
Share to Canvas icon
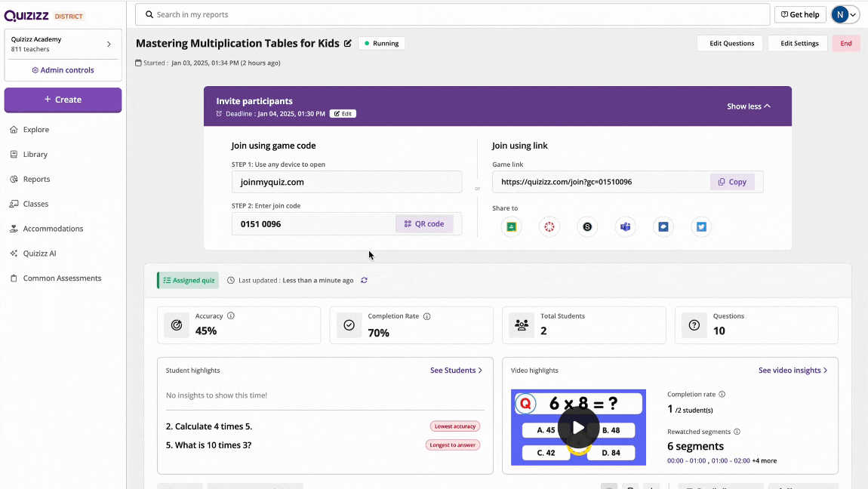pos(549,227)
